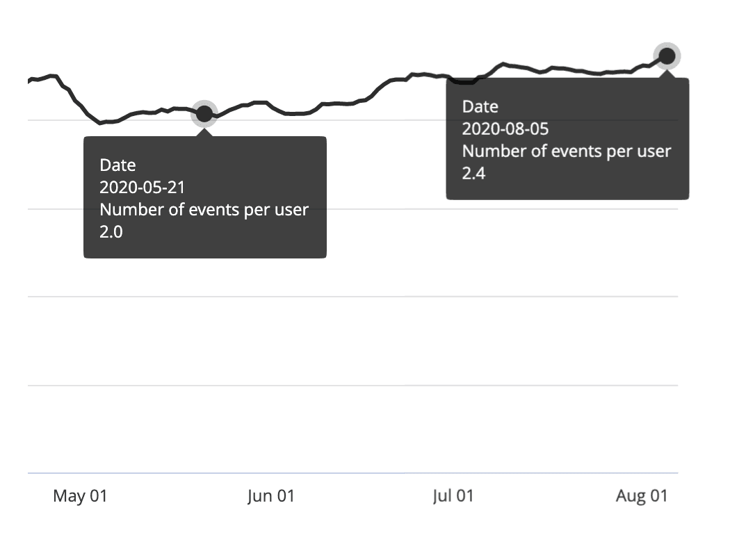Click the 2020-05-21 date text in tooltip
Viewport: 730px width, 560px height.
[143, 188]
